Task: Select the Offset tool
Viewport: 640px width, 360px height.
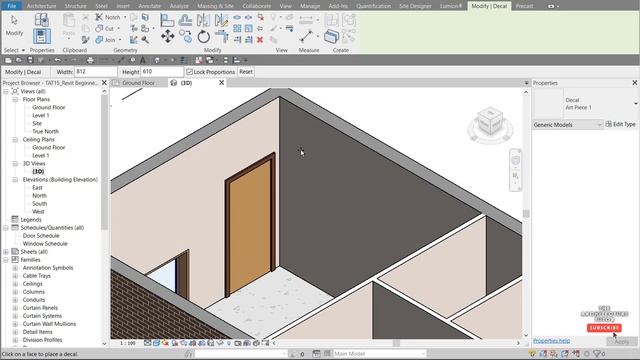Action: click(x=185, y=20)
